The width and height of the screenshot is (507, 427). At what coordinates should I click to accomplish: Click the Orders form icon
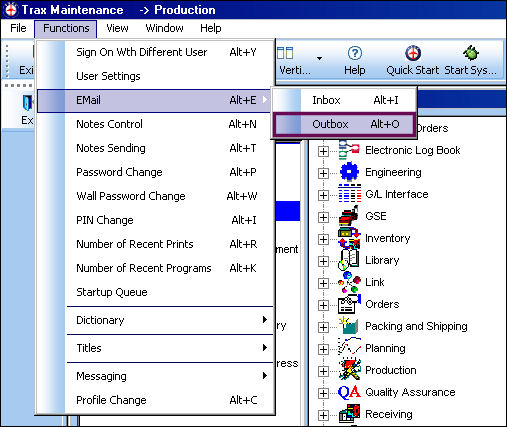coord(349,304)
